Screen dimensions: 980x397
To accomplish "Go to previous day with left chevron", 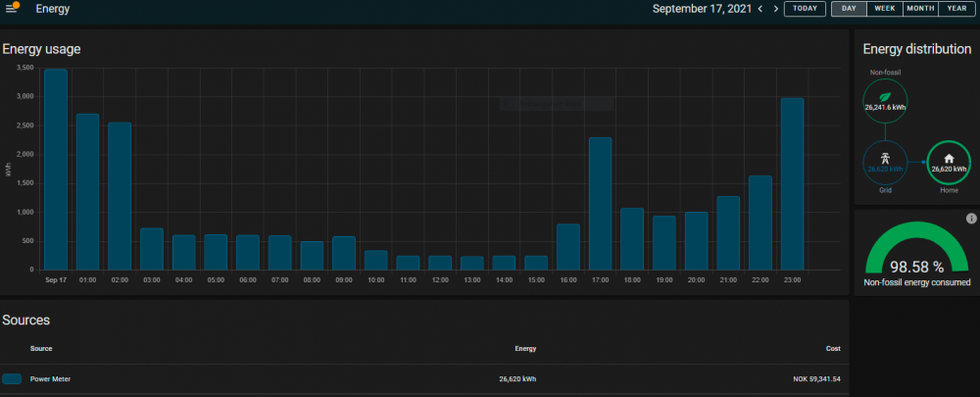I will point(759,9).
